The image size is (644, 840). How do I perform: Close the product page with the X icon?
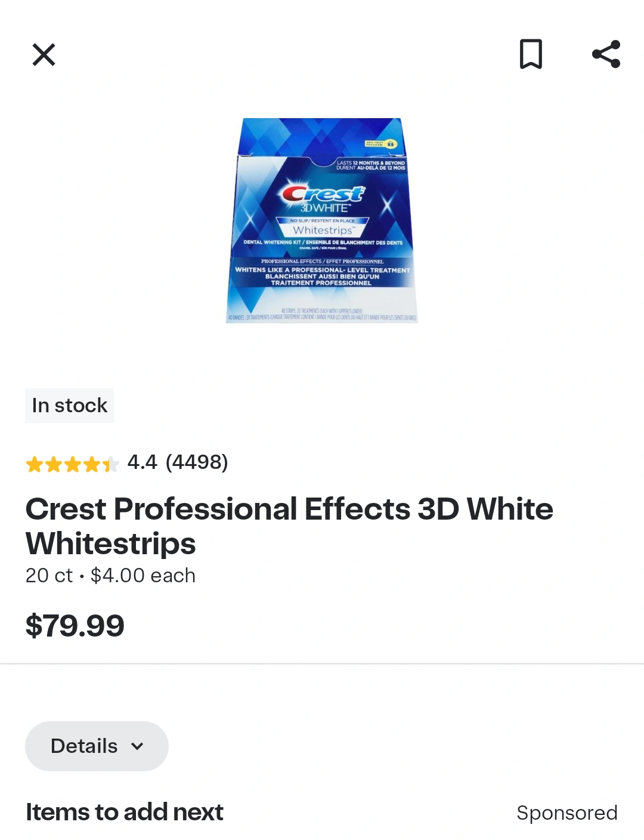[x=44, y=55]
